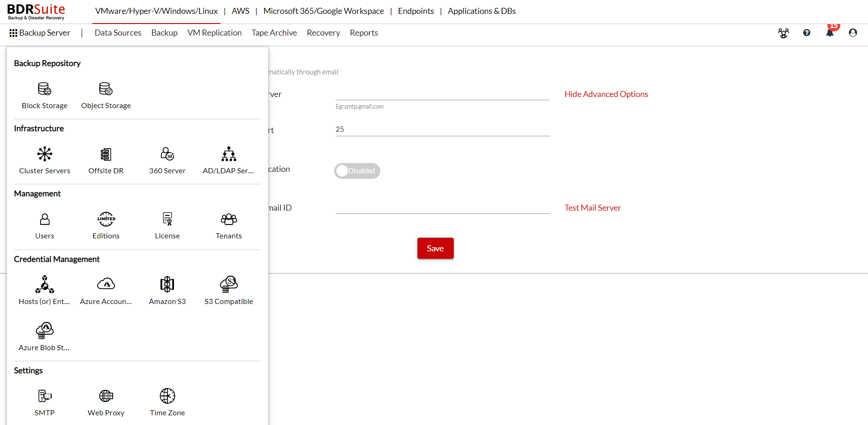Switch to Microsoft 365/Google Workspace tab
Viewport: 868px width, 425px height.
pyautogui.click(x=323, y=11)
